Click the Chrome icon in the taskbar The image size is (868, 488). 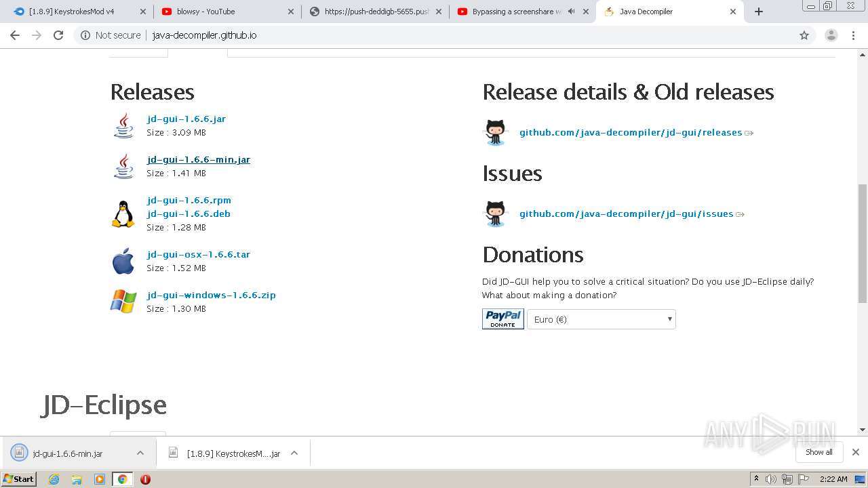pyautogui.click(x=122, y=479)
